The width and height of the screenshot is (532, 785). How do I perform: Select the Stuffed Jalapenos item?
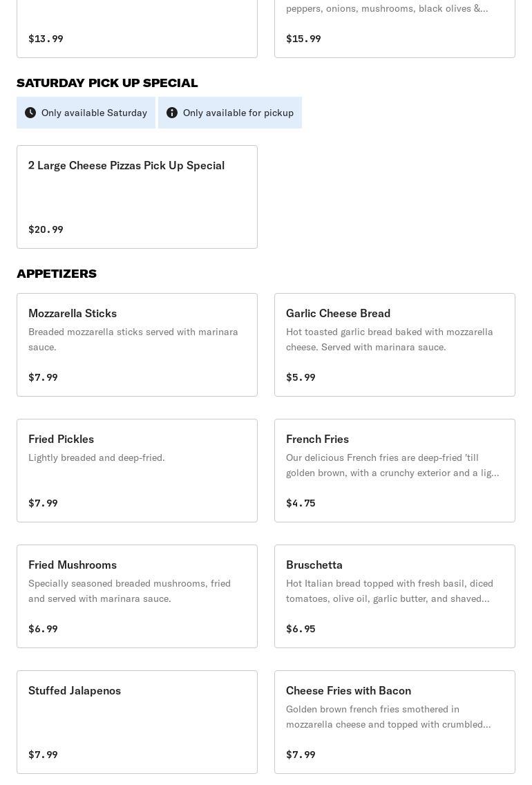pos(137,721)
